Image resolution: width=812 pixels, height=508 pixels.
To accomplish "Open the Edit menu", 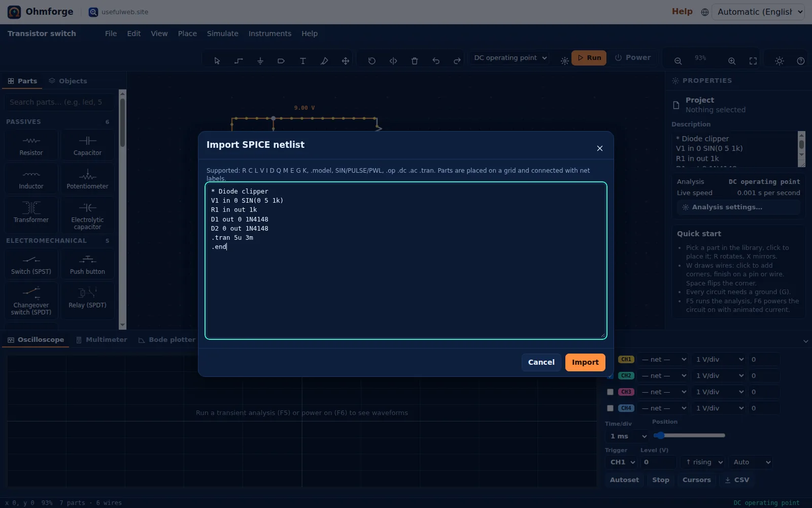I will pos(134,34).
